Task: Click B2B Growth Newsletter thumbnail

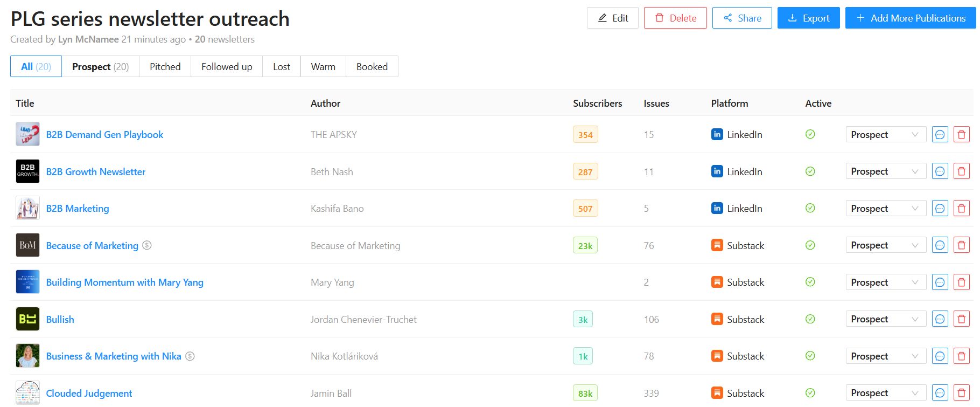Action: [x=27, y=171]
